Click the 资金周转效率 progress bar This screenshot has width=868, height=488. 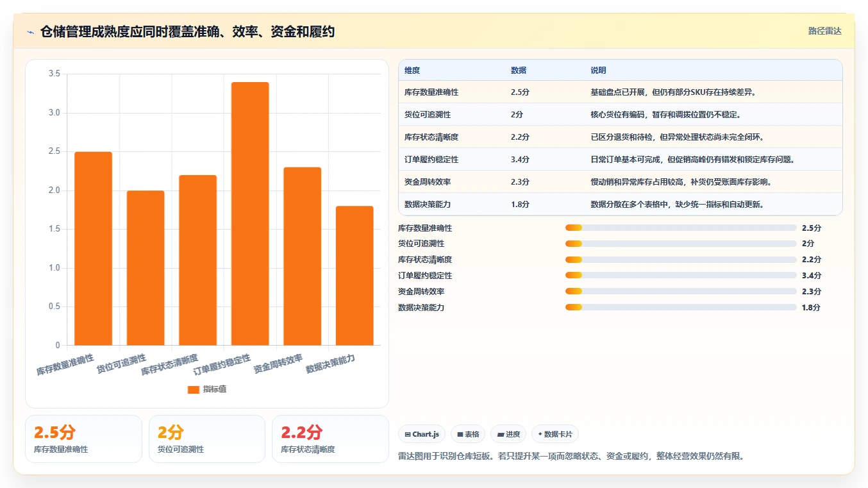click(x=681, y=292)
